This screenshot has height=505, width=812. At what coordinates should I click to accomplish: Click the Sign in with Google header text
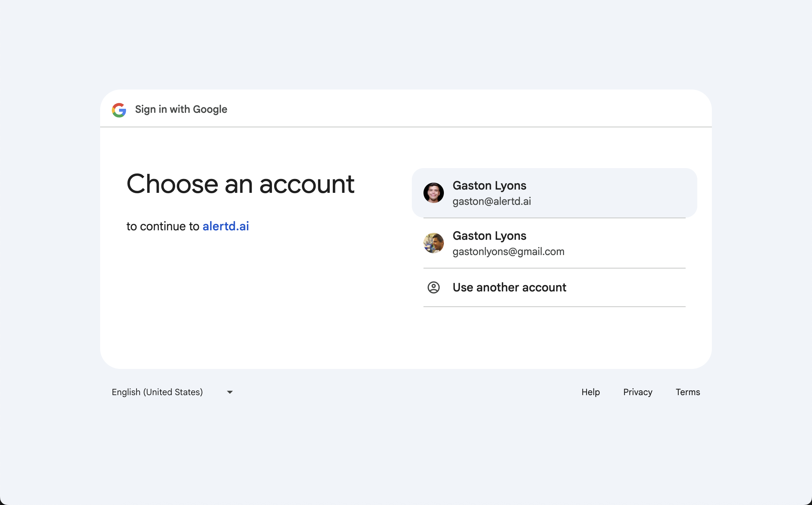(x=181, y=109)
